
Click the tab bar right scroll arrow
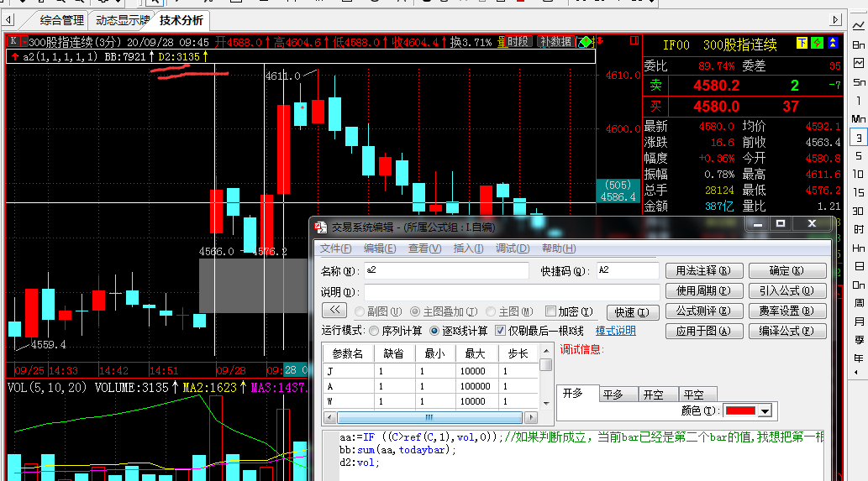pyautogui.click(x=835, y=20)
